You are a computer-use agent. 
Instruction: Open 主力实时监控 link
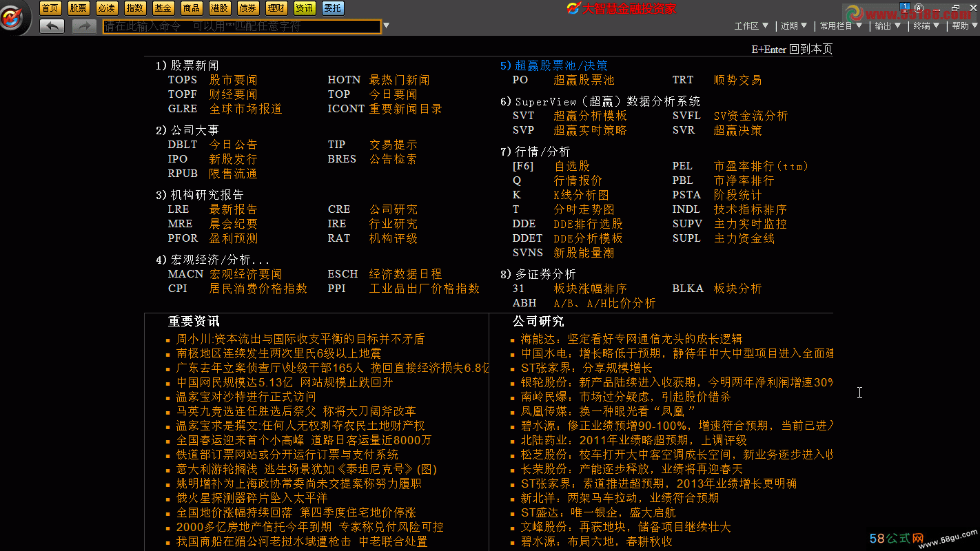click(751, 224)
